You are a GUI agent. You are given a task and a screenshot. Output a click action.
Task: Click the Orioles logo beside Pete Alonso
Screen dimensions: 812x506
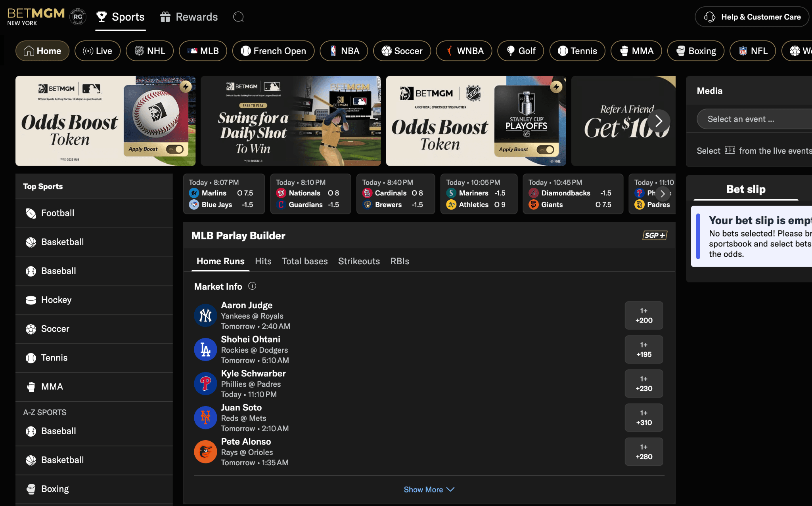(x=205, y=452)
